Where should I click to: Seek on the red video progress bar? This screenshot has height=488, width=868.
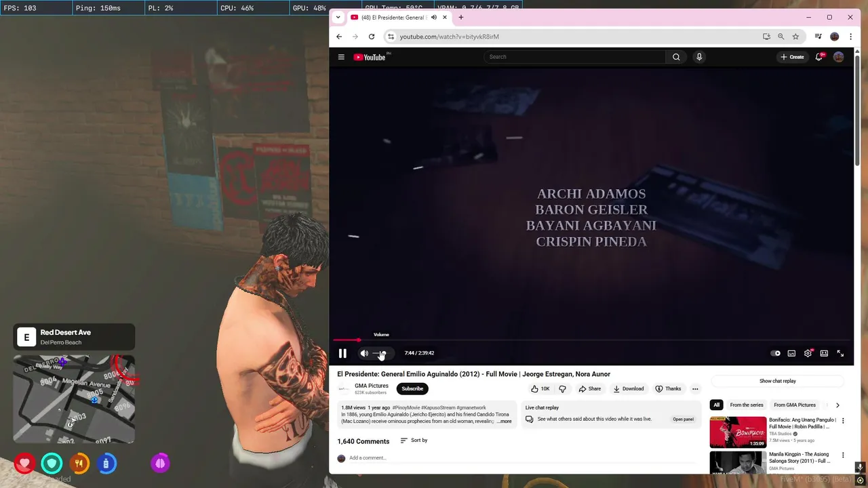(x=591, y=340)
